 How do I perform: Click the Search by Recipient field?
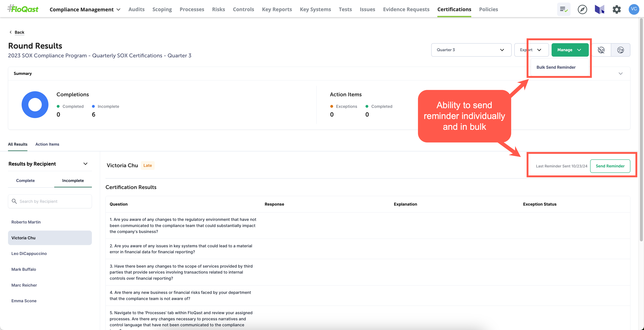(x=50, y=201)
